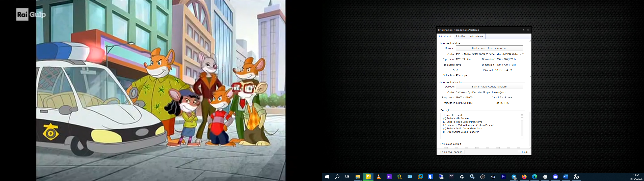Select "(3) Enhanced Video Renderer(Custom Present)" line

pyautogui.click(x=469, y=125)
